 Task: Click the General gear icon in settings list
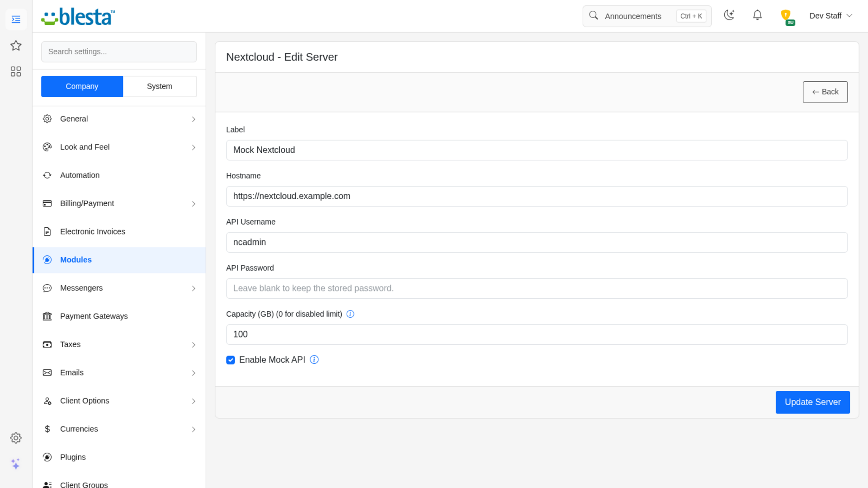[x=47, y=119]
